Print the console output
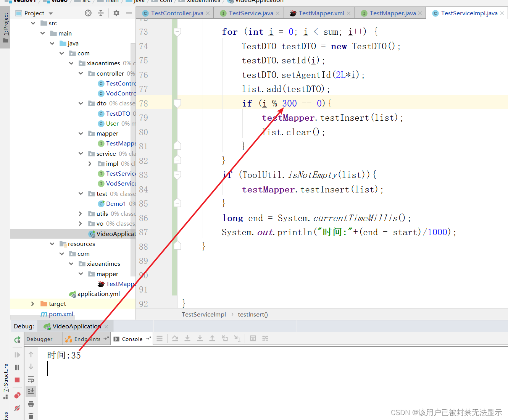This screenshot has width=508, height=420. [x=31, y=404]
